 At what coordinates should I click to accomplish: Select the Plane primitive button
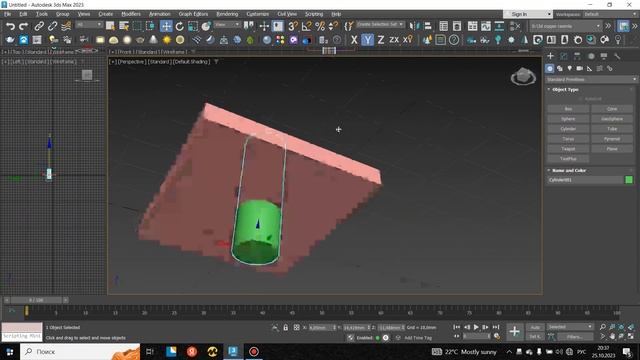tap(612, 149)
